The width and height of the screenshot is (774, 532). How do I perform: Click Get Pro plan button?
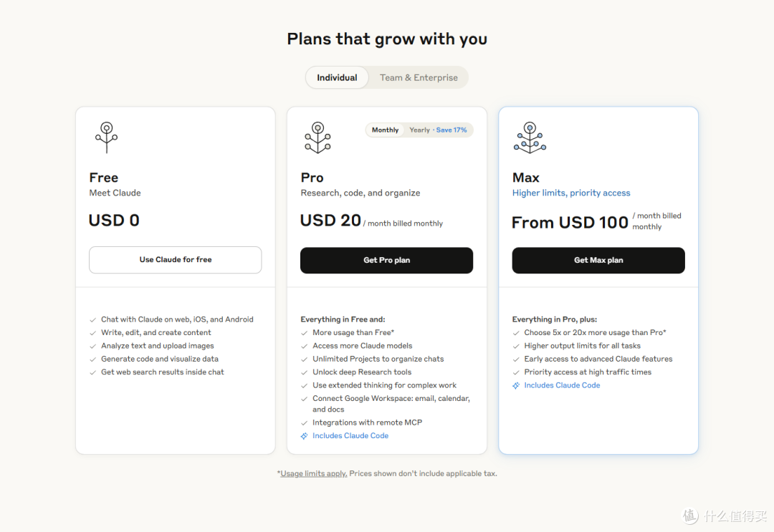386,261
